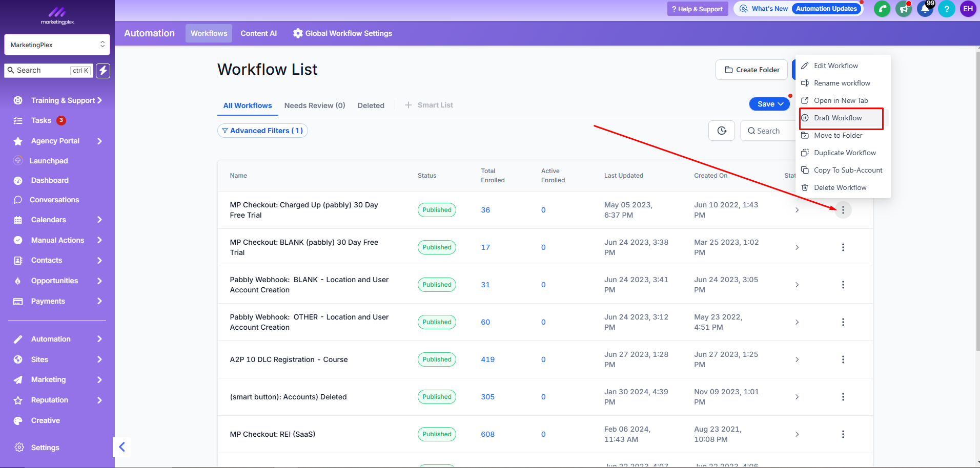980x468 pixels.
Task: Open three-dot menu for A2P 10 DLC row
Action: coord(843,359)
